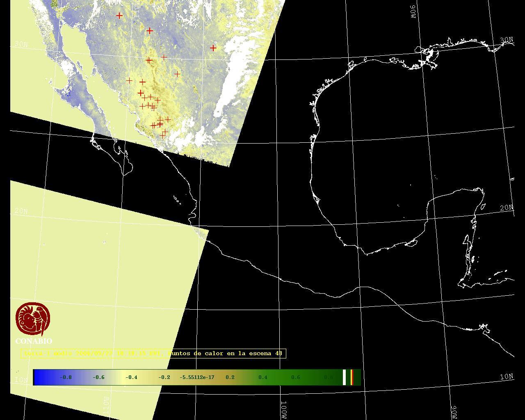Click the -0.8 value on the color scale
This screenshot has width=525, height=420.
click(66, 377)
